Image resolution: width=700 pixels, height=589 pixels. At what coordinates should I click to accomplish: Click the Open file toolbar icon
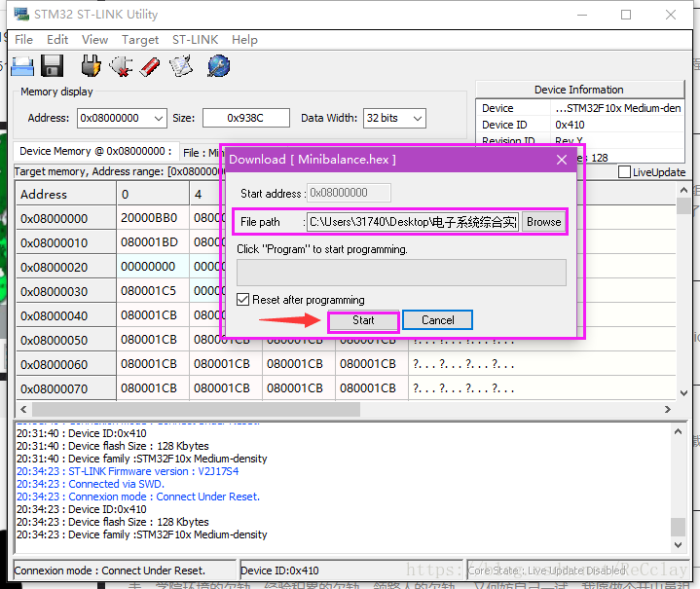click(x=22, y=66)
